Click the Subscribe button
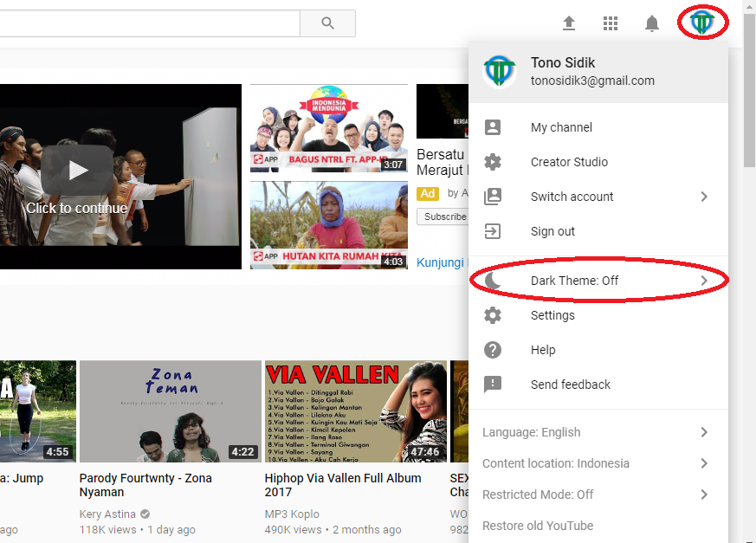Viewport: 756px width, 543px height. (443, 217)
